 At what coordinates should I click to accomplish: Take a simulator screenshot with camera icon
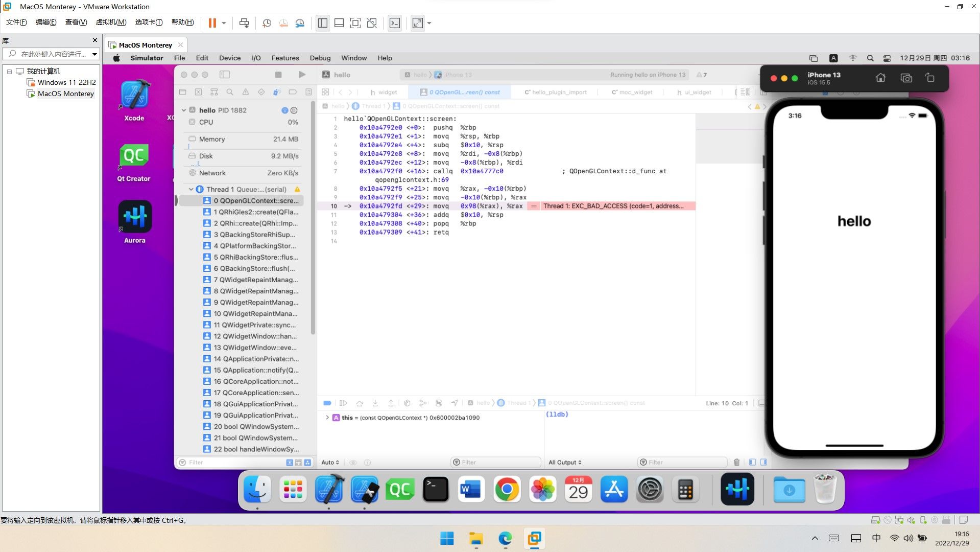[906, 78]
